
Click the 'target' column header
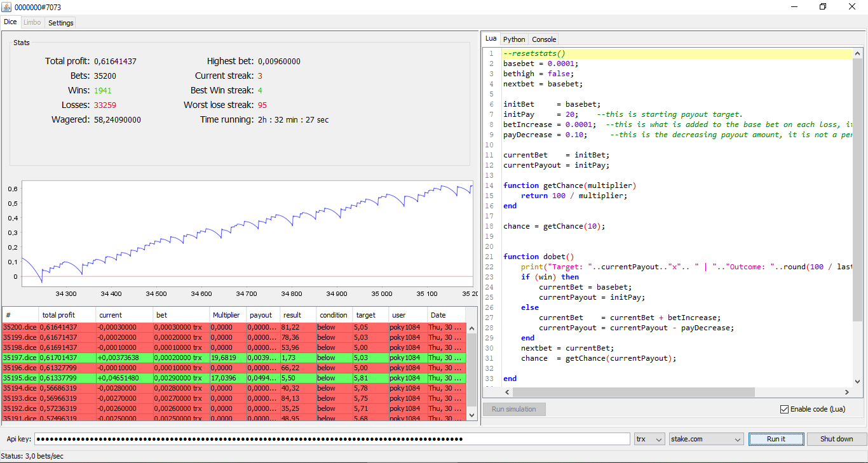pyautogui.click(x=370, y=315)
